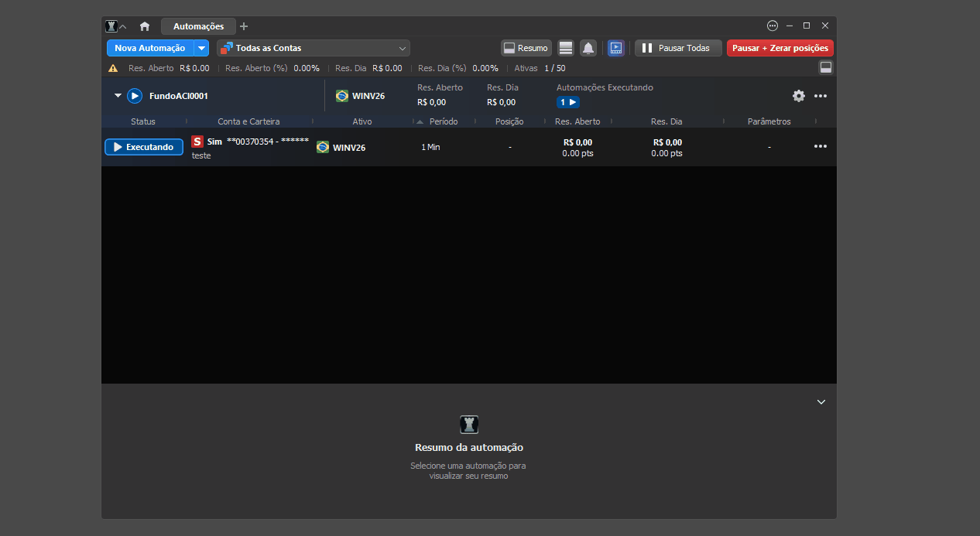Screen dimensions: 980x536
Task: Click the Posição column header
Action: 509,121
